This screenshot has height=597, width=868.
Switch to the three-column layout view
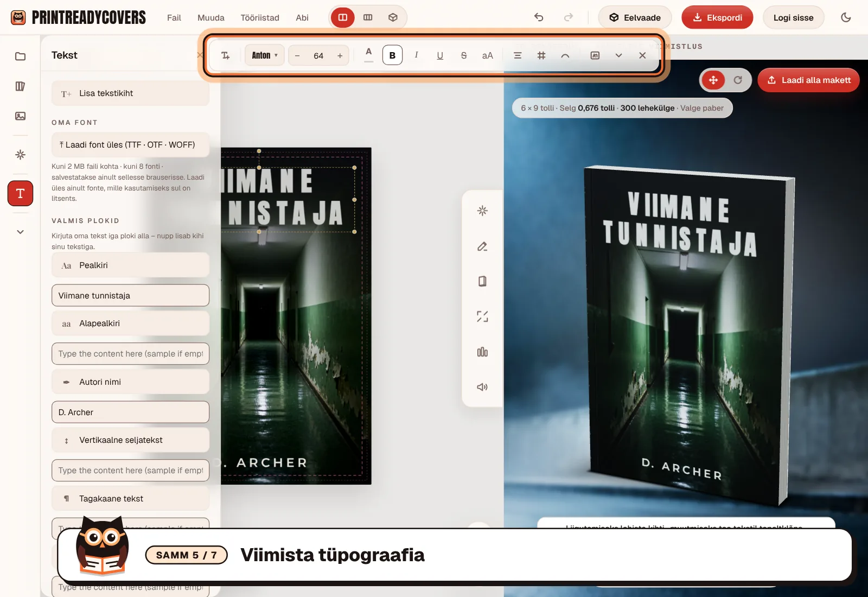[x=368, y=17]
